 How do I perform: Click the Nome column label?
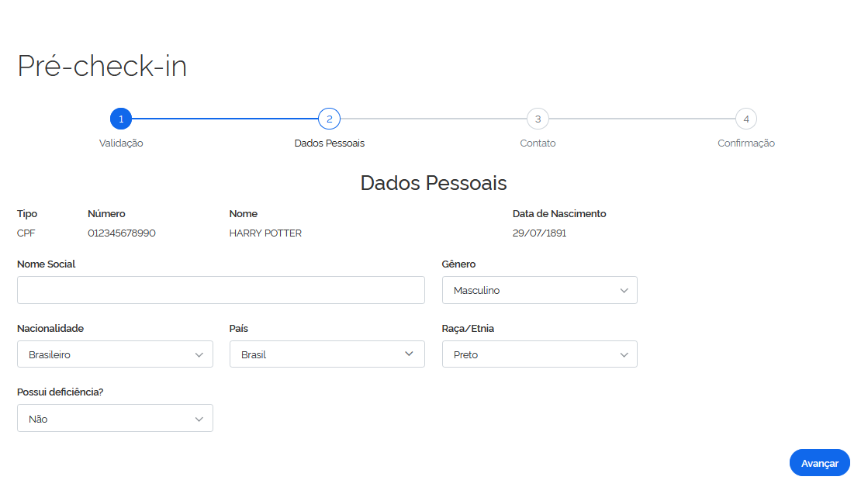click(x=244, y=213)
